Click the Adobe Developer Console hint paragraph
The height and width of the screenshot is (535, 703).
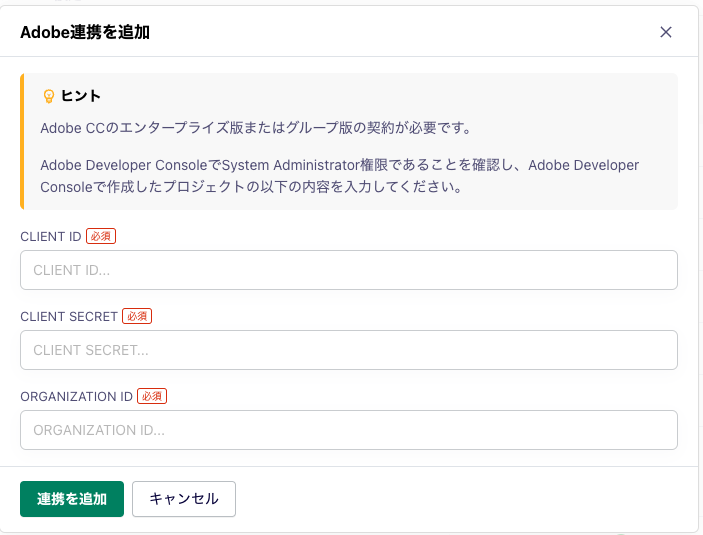click(339, 176)
